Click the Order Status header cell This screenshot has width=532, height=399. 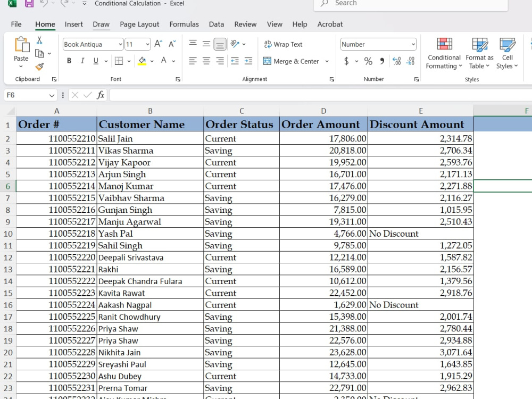pos(241,124)
